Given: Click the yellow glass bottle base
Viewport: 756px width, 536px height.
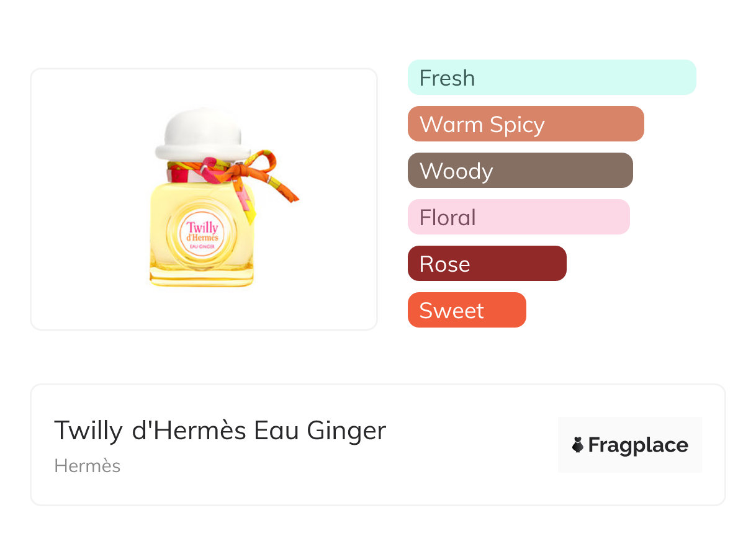Looking at the screenshot, I should coord(202,277).
